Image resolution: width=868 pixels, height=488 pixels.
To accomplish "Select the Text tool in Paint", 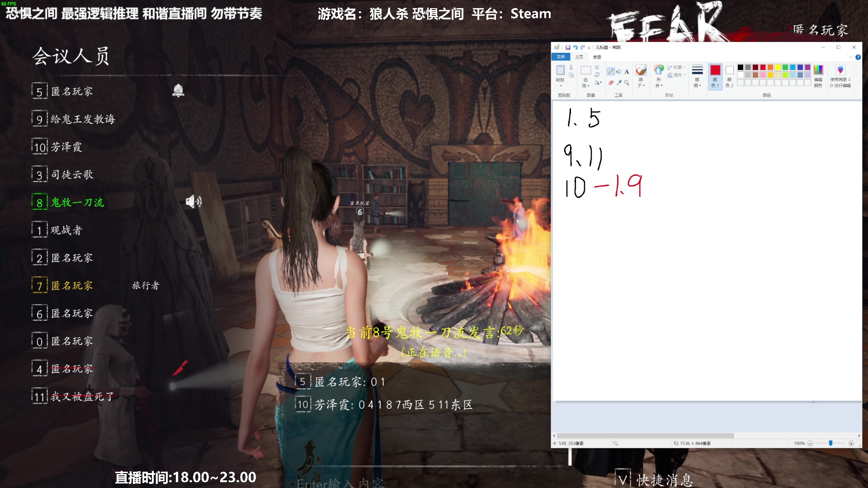I will [627, 71].
